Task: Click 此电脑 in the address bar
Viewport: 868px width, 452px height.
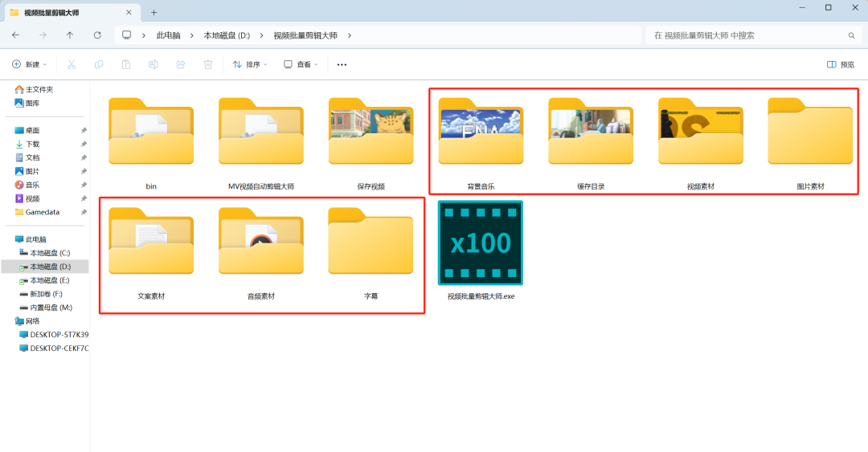Action: (x=168, y=35)
